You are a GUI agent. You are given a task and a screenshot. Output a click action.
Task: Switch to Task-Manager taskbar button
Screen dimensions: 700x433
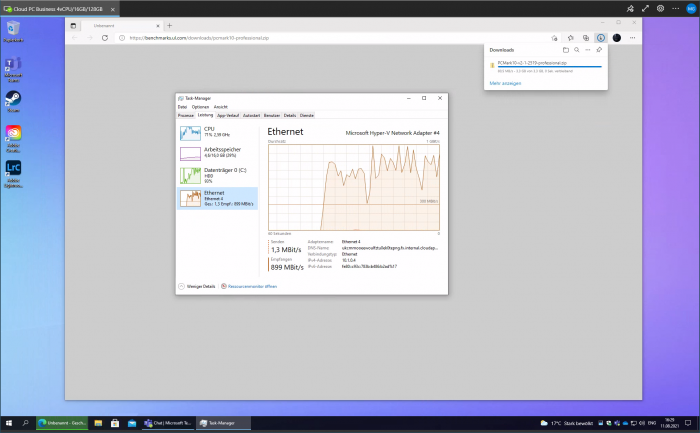222,423
